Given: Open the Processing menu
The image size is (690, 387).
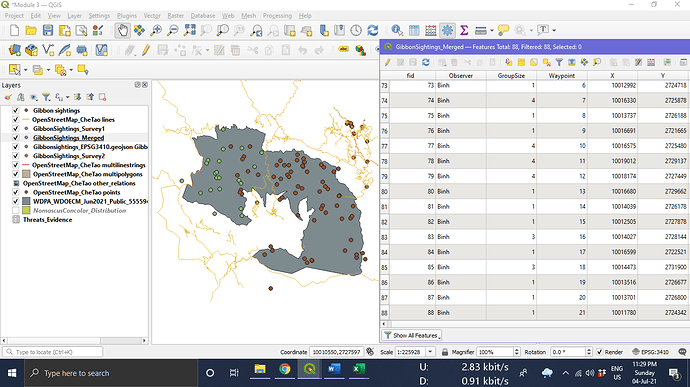Looking at the screenshot, I should [x=277, y=16].
